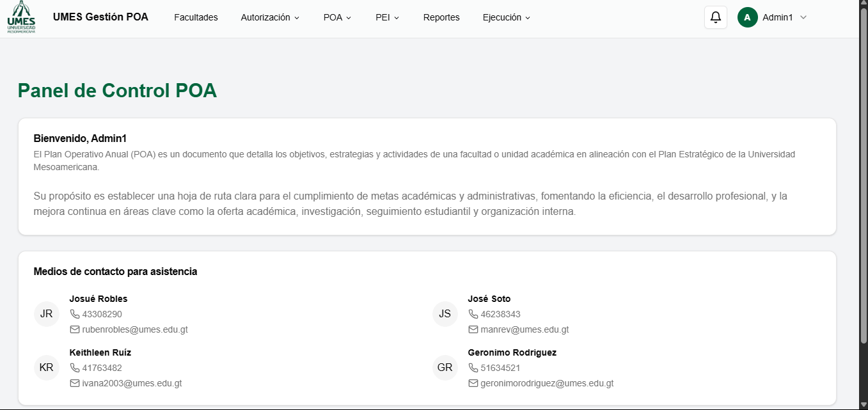Click the JS avatar for José Soto

pyautogui.click(x=445, y=314)
